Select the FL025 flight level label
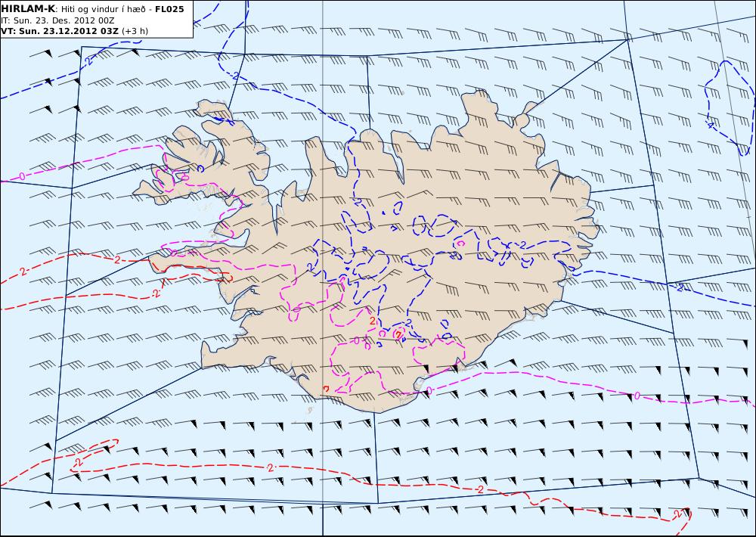 pos(169,9)
